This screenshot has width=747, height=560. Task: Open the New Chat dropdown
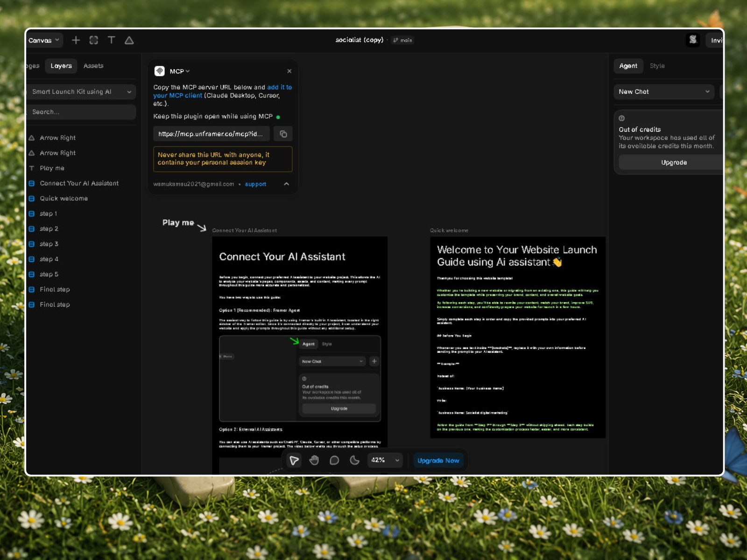[x=664, y=92]
